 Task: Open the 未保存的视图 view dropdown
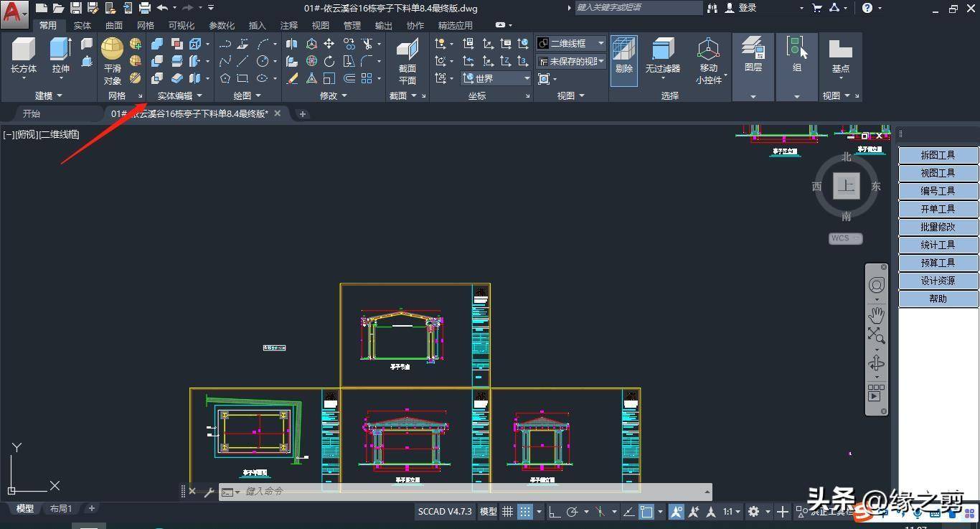[571, 62]
